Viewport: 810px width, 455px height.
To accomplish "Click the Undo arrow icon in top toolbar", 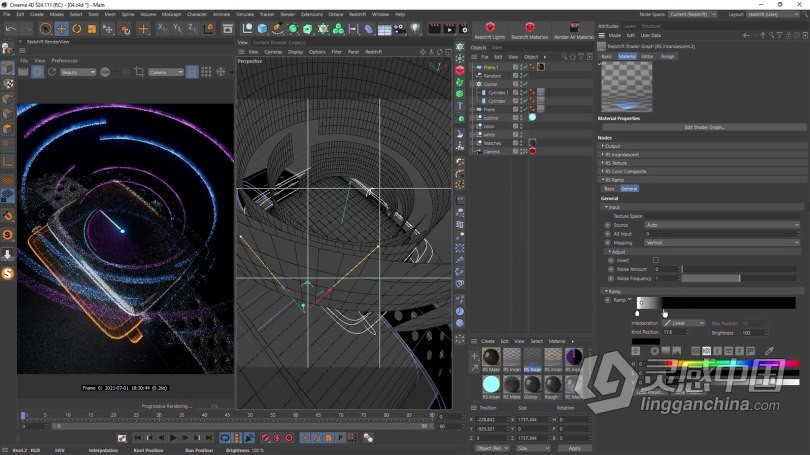I will pos(10,29).
